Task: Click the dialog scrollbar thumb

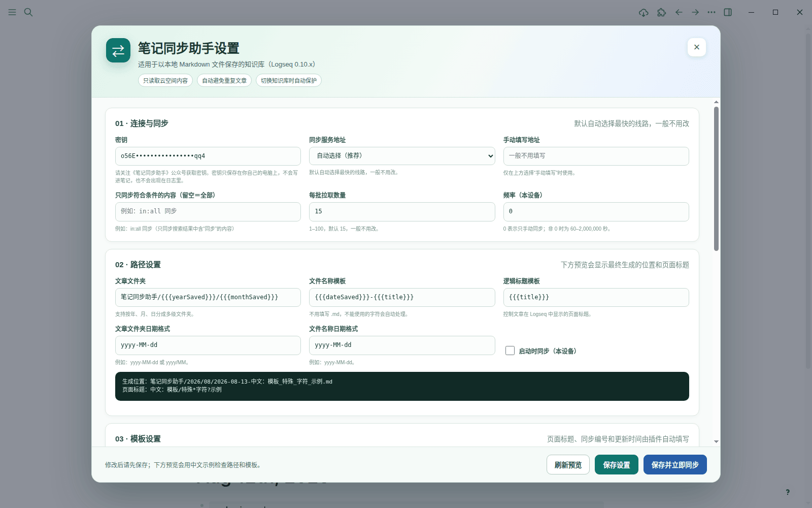Action: pyautogui.click(x=716, y=178)
